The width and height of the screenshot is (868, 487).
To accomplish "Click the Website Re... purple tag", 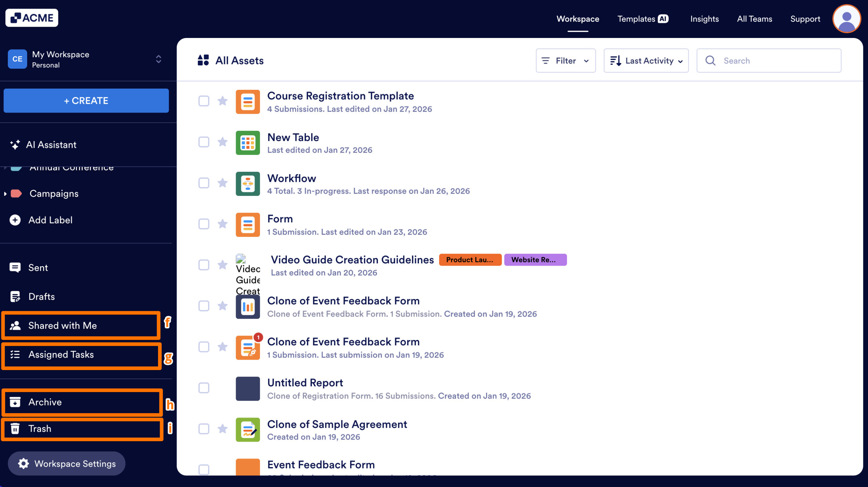I will point(535,260).
